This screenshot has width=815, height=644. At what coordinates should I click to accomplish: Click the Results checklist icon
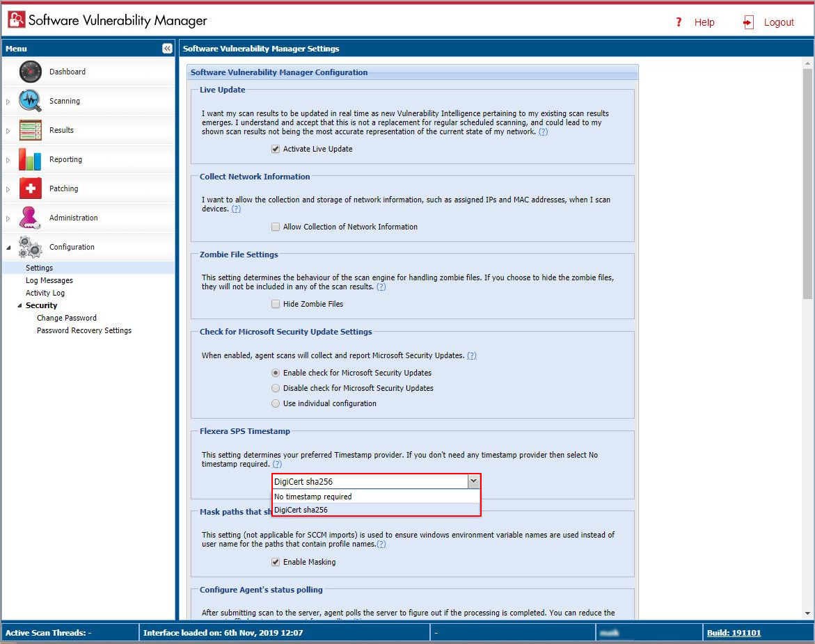click(x=30, y=130)
